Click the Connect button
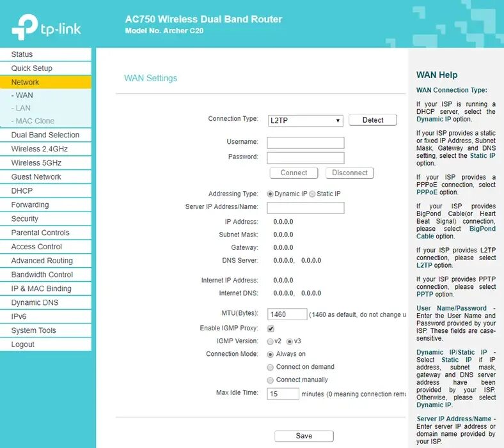504x448 pixels. 294,173
